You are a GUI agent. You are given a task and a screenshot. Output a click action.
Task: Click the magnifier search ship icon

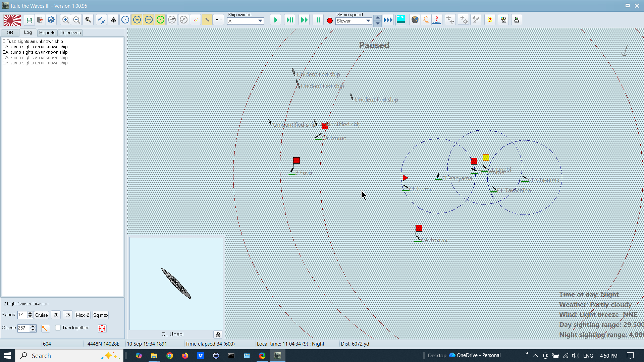click(88, 20)
